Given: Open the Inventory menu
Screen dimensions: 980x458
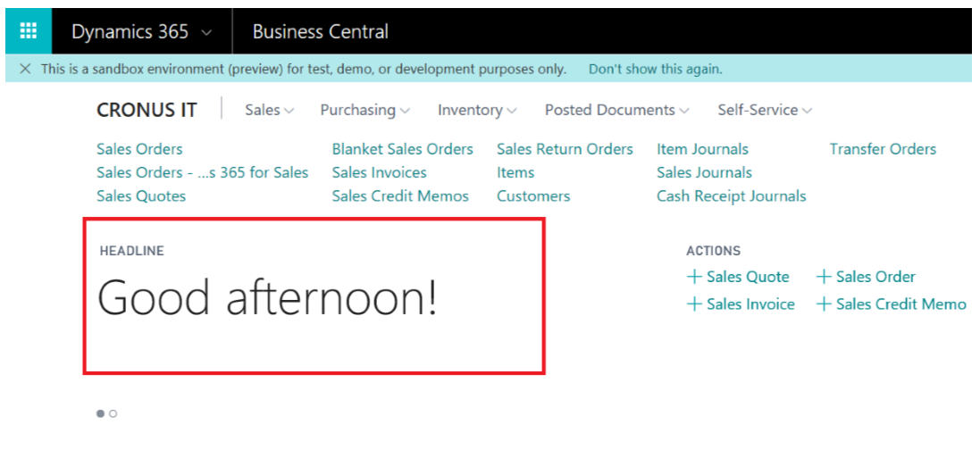Looking at the screenshot, I should coord(477,110).
